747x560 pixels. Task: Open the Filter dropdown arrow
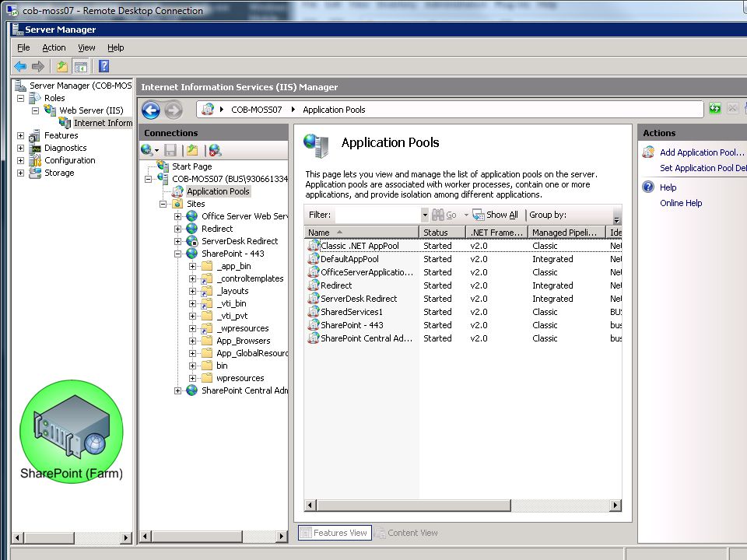pos(425,215)
